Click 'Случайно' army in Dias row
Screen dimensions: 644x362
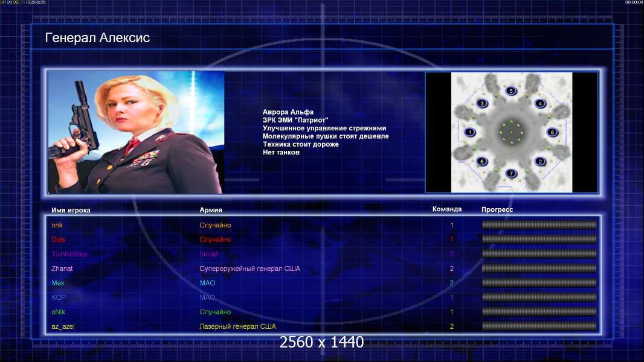pyautogui.click(x=215, y=240)
